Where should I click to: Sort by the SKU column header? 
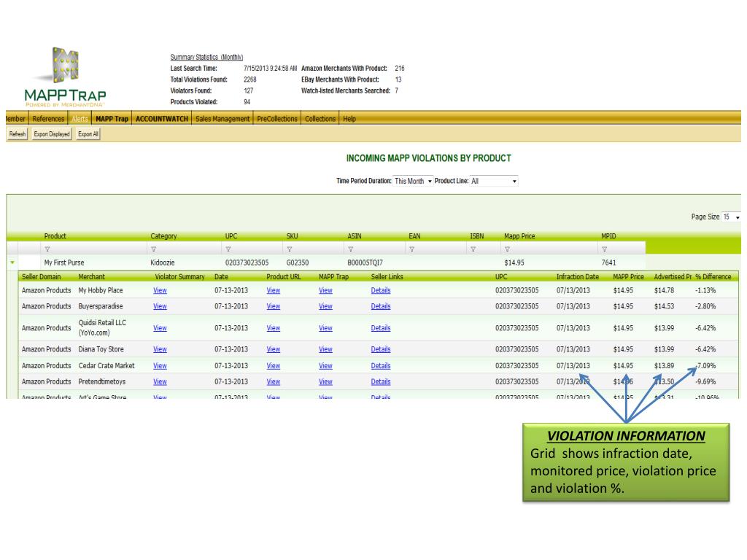tap(292, 236)
